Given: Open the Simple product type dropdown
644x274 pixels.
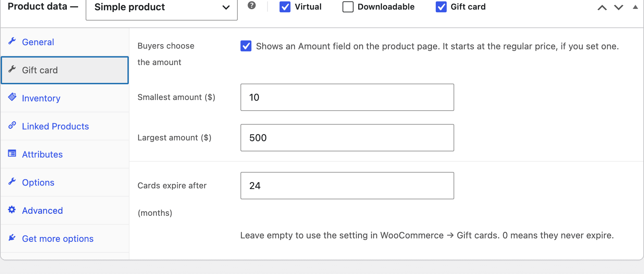Looking at the screenshot, I should [162, 8].
